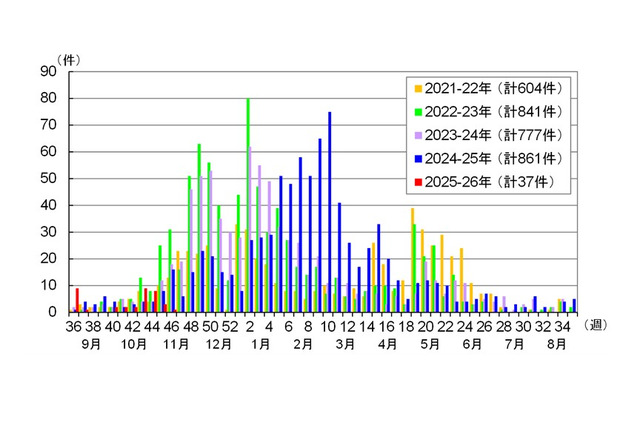Select the 2022-23年 (計841件) legend label
The image size is (640, 426).
click(492, 110)
